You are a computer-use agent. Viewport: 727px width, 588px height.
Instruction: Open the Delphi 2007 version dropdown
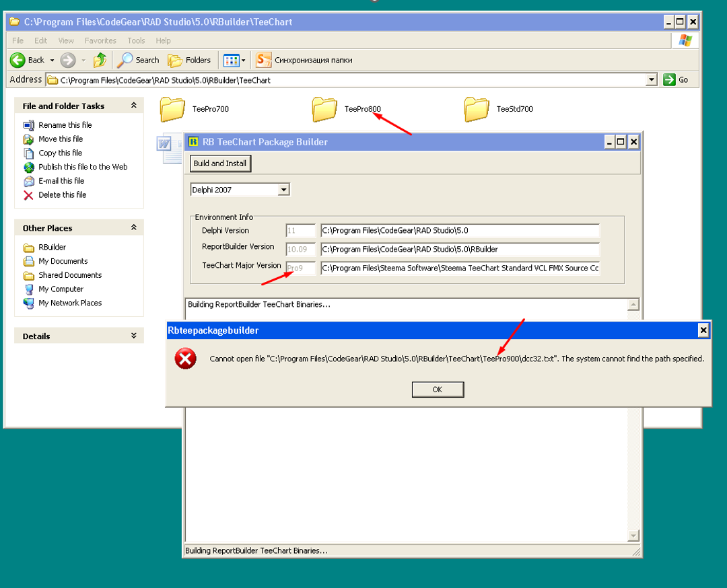[x=284, y=190]
